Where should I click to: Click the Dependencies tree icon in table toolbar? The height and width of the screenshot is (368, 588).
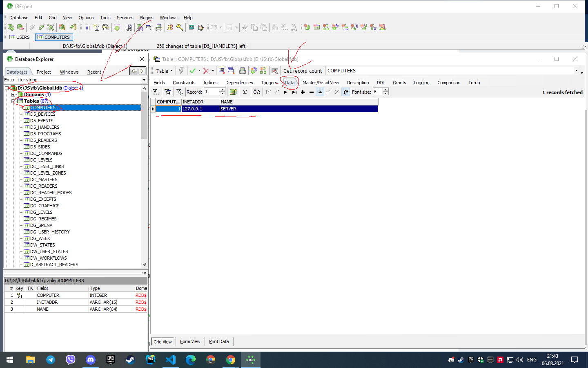coord(263,71)
